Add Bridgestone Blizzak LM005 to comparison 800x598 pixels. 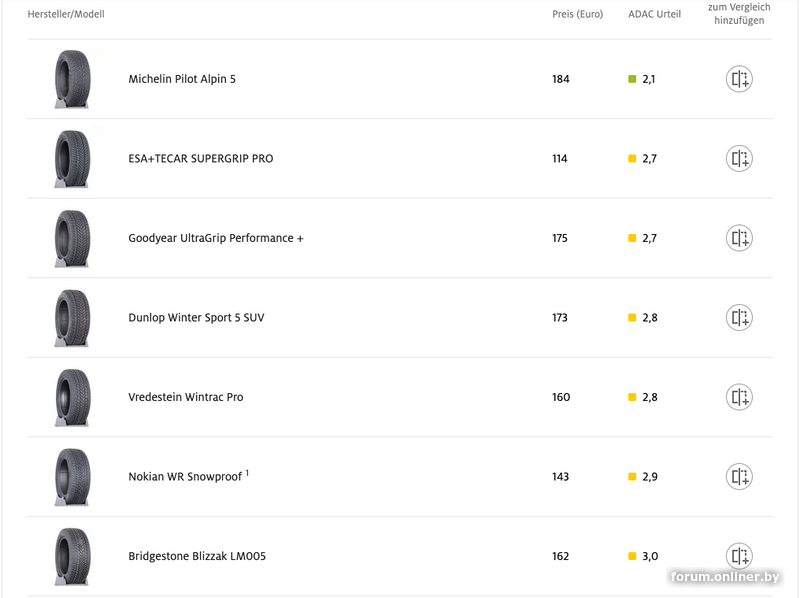tap(739, 556)
